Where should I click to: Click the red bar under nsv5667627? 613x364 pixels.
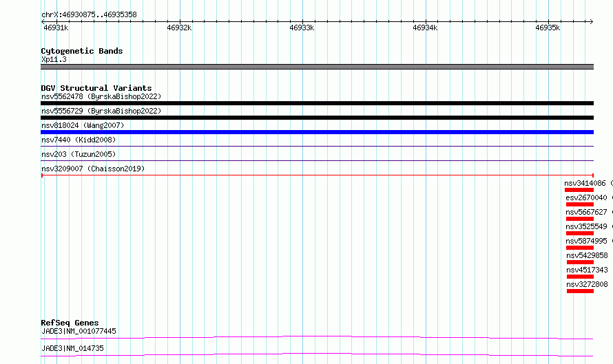click(x=580, y=219)
